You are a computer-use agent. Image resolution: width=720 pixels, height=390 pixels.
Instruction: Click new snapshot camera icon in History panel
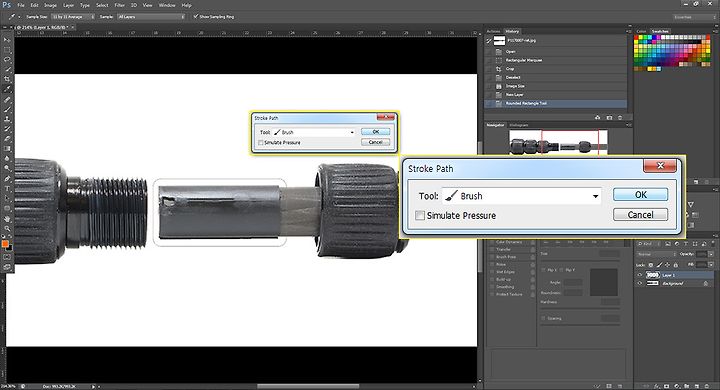point(609,118)
